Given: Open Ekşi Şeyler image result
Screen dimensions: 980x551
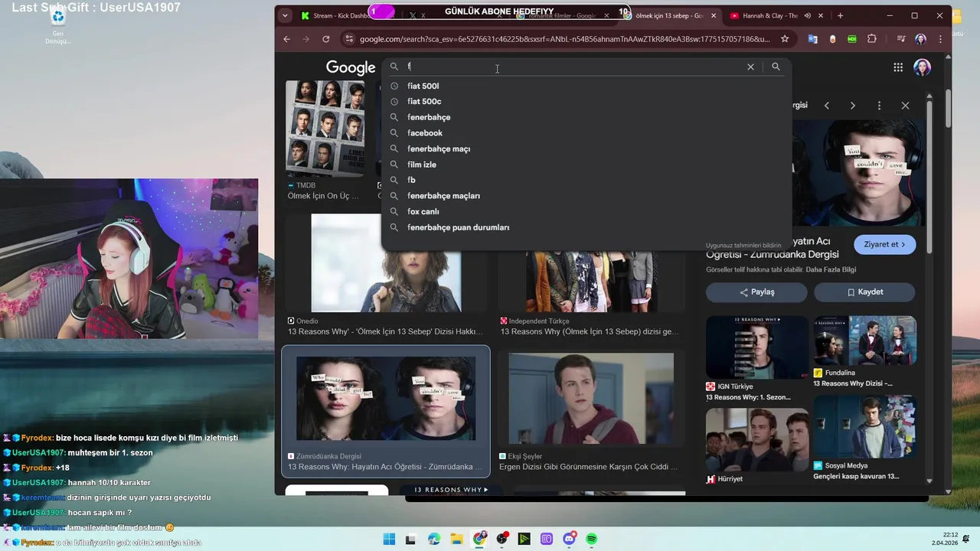Looking at the screenshot, I should [591, 399].
